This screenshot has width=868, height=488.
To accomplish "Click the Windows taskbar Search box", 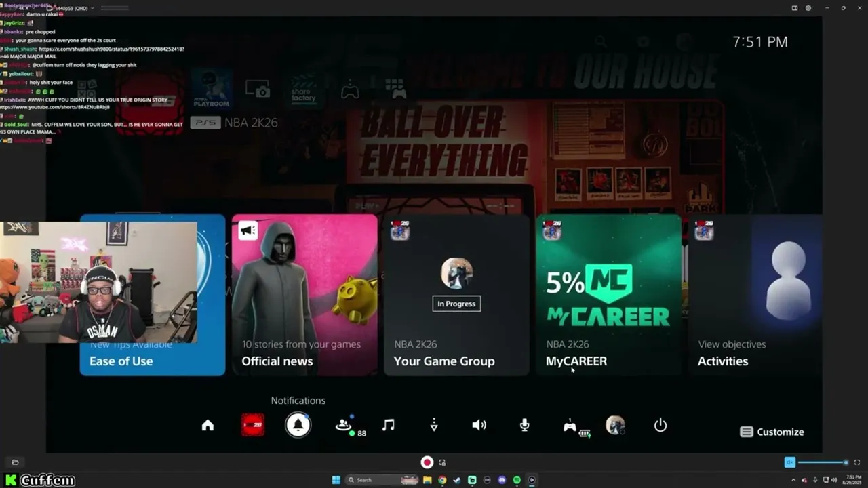I will click(382, 480).
